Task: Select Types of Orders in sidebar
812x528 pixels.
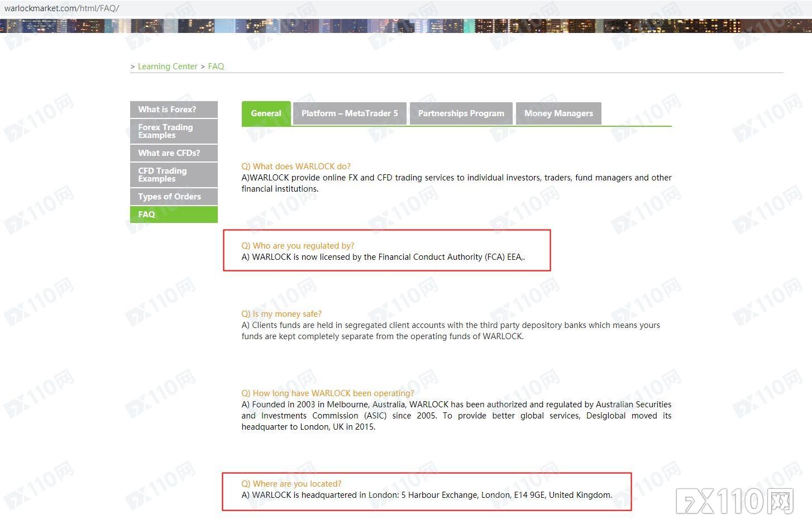Action: (x=174, y=197)
